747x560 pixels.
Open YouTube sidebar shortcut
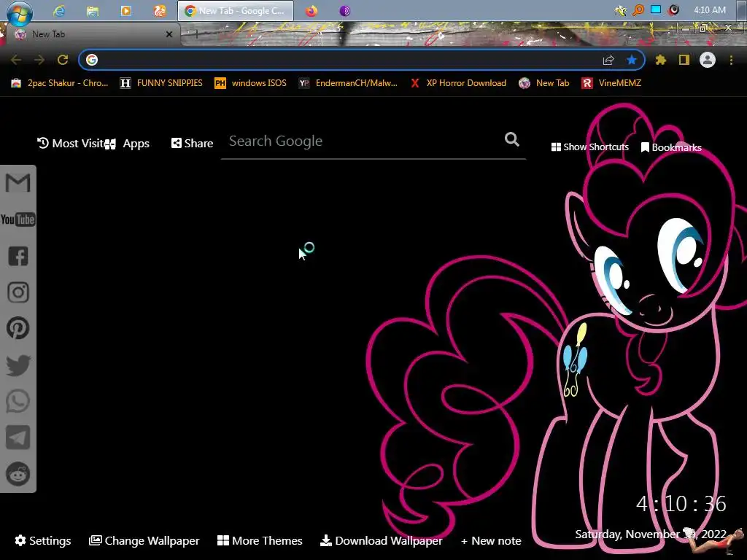pyautogui.click(x=18, y=219)
